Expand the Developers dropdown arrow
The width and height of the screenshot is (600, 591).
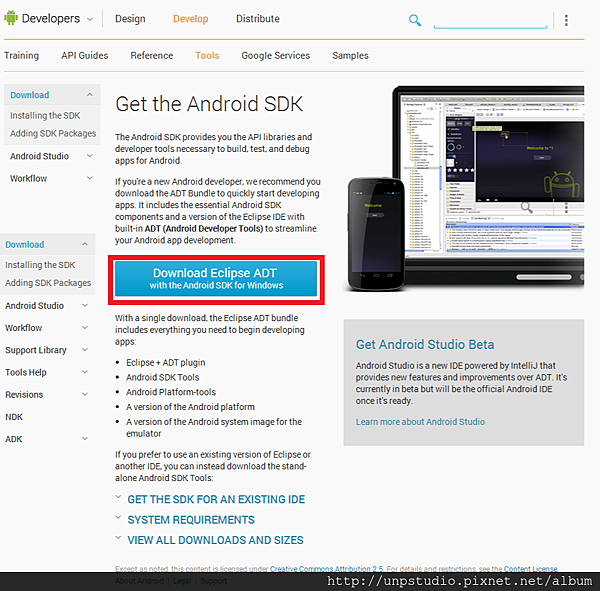point(90,19)
